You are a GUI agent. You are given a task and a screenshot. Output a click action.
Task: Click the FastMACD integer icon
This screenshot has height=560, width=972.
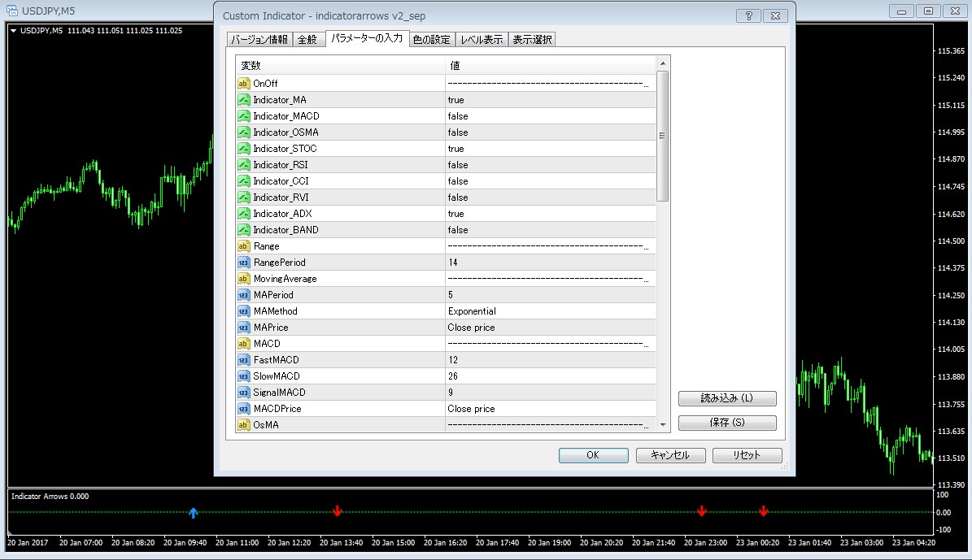[244, 360]
